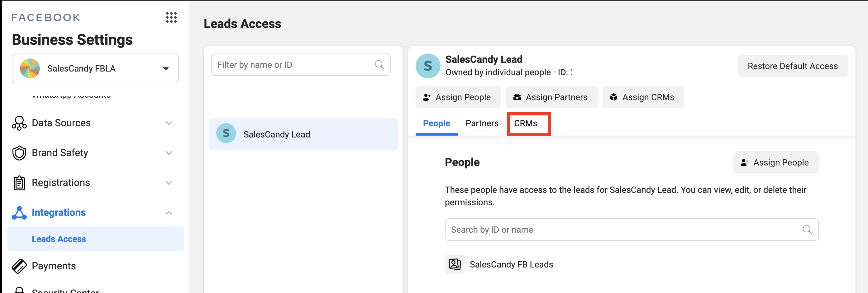Click the Restore Default Access button
868x293 pixels.
point(792,66)
